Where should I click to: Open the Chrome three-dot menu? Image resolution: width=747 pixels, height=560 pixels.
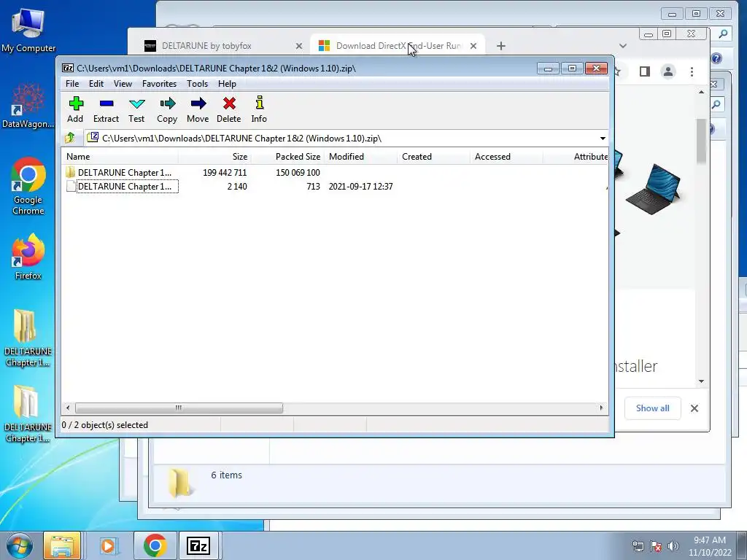click(x=692, y=71)
